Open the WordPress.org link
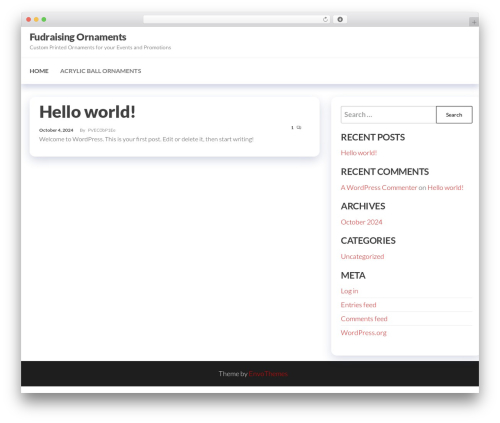The width and height of the screenshot is (500, 423). click(364, 333)
